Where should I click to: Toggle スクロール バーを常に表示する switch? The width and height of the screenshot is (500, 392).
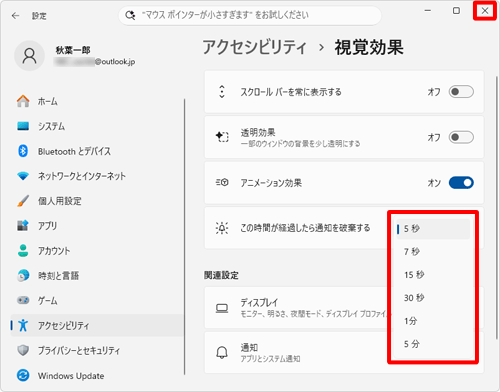click(461, 92)
